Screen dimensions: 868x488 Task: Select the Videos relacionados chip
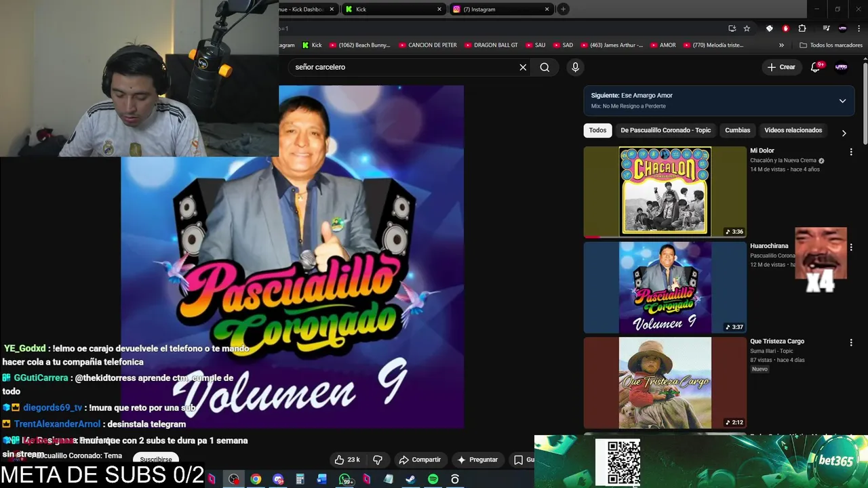click(x=793, y=130)
